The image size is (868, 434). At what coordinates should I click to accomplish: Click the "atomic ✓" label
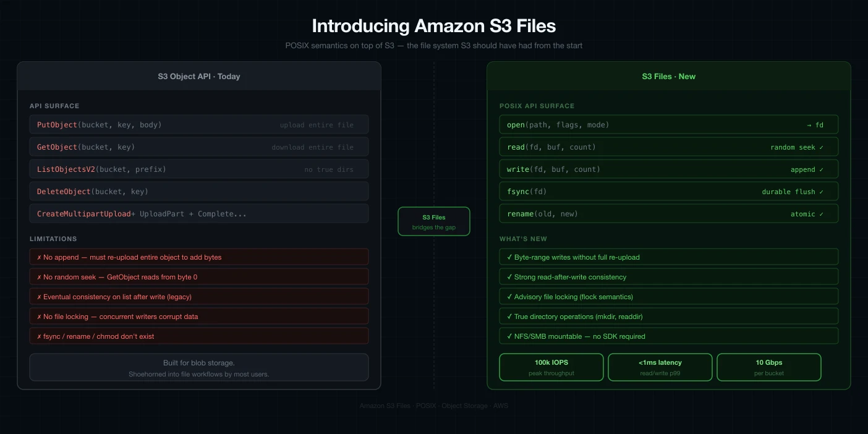point(807,214)
